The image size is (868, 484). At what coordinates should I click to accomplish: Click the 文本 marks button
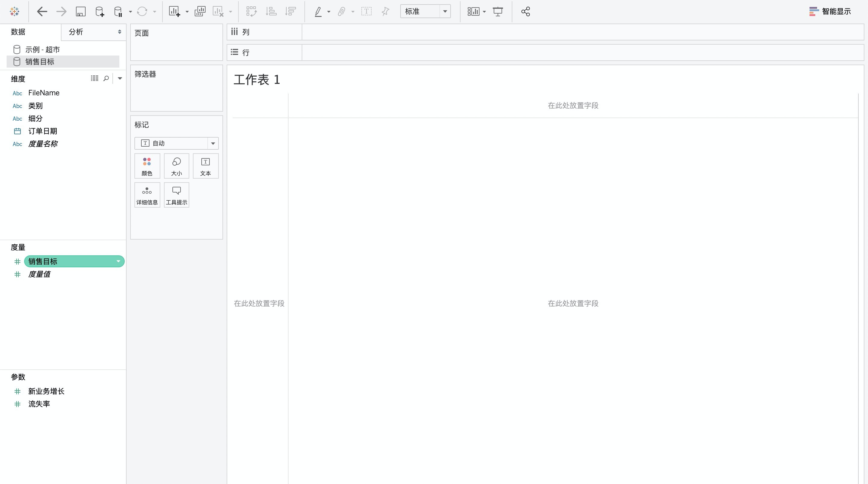click(x=205, y=166)
